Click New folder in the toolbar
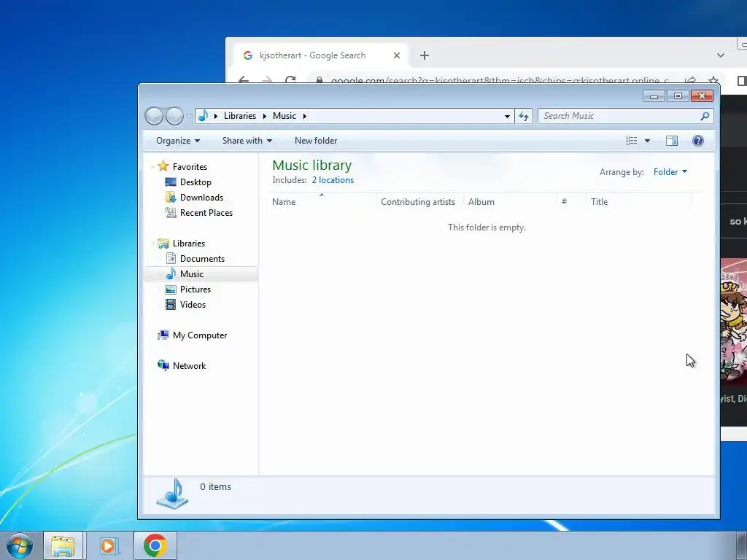 click(x=315, y=141)
